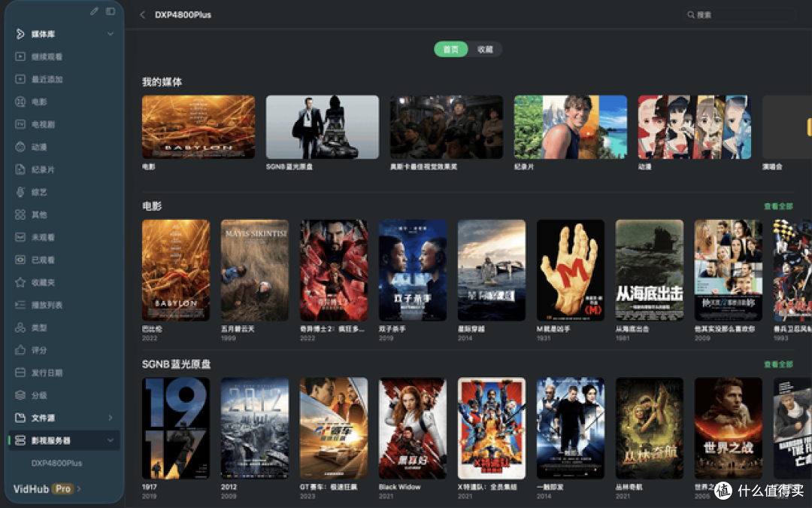
Task: Open 一触即发 2014 poster
Action: pos(570,428)
